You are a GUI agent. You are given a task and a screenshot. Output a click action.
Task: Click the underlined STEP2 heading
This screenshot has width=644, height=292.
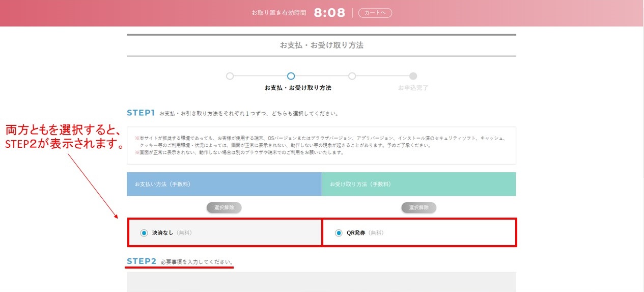point(142,261)
